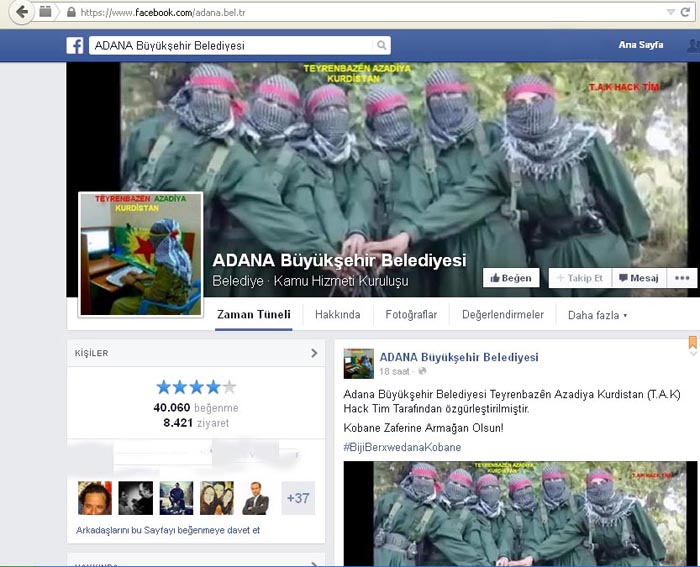Click the Facebook logo icon

(75, 46)
